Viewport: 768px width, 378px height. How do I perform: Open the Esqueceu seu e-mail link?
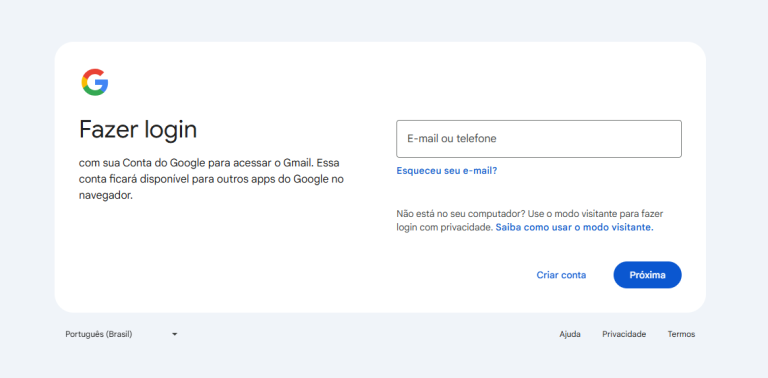pos(447,171)
